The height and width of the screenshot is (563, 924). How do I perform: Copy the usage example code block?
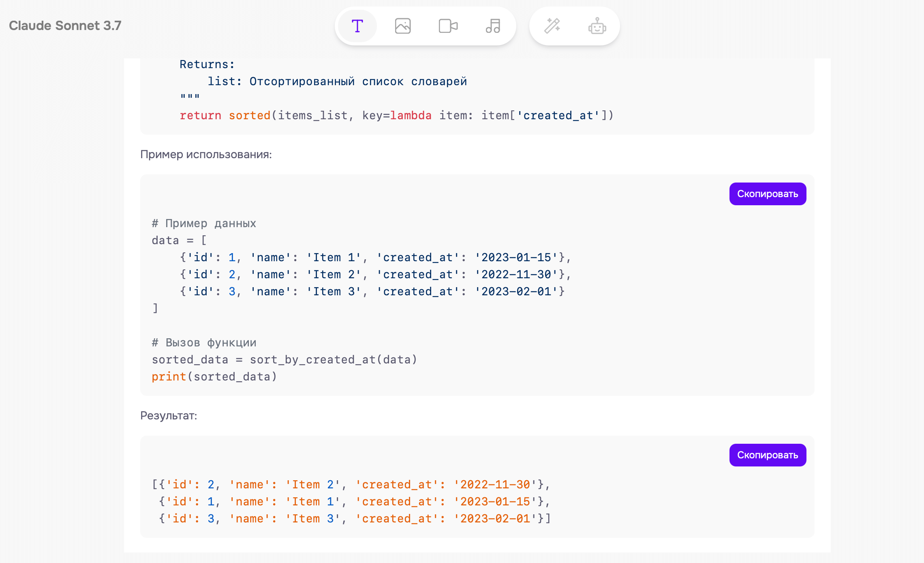pyautogui.click(x=767, y=194)
